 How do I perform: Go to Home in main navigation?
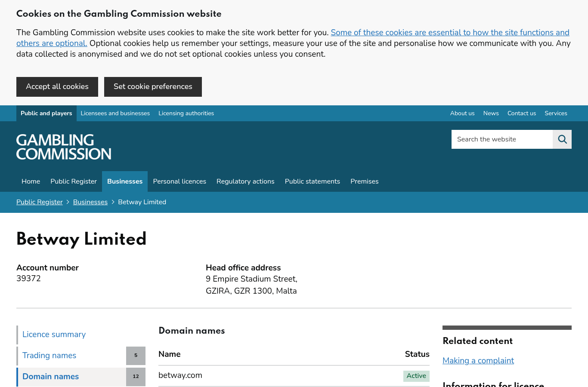click(x=31, y=181)
